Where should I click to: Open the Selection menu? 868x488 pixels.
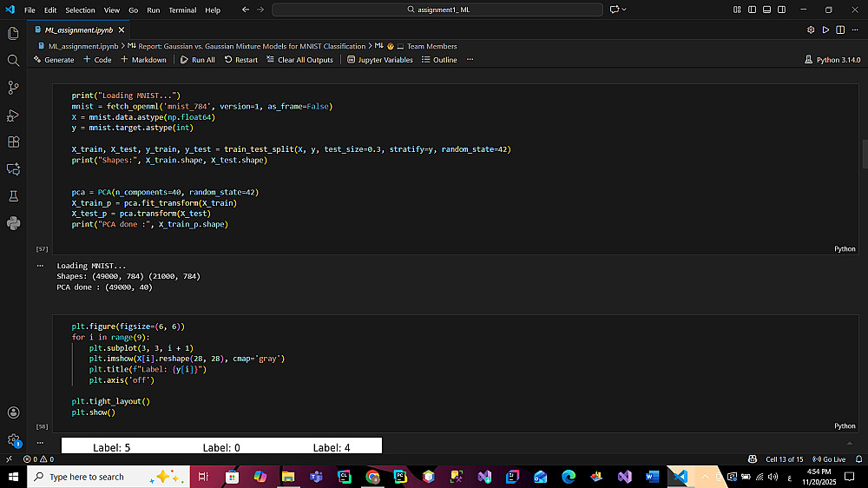click(80, 10)
